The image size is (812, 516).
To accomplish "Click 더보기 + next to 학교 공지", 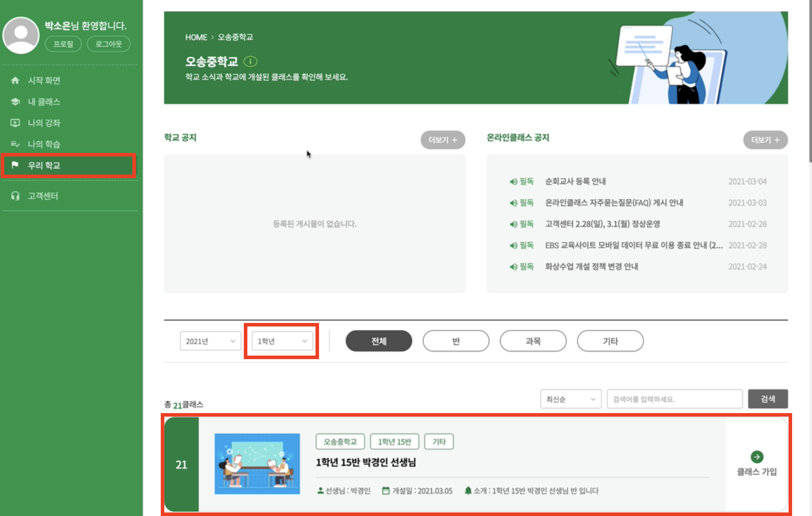I will 443,140.
